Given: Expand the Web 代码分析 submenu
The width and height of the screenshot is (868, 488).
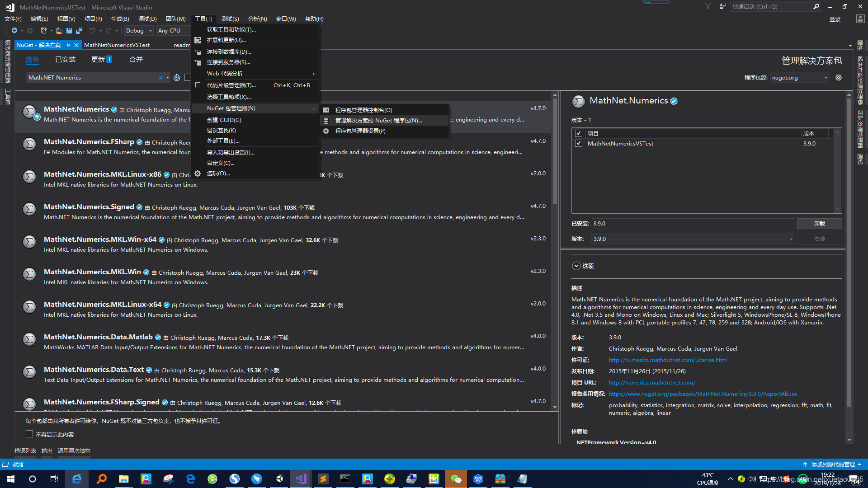Looking at the screenshot, I should 255,74.
